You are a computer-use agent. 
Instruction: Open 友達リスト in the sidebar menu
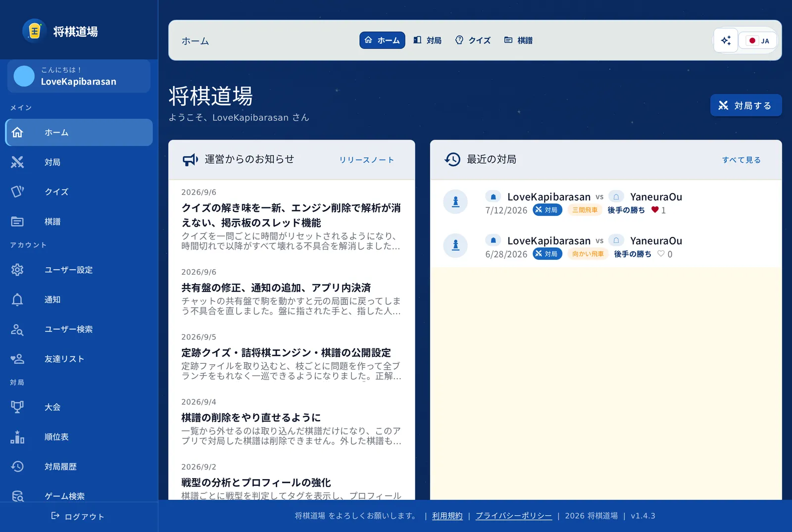79,359
